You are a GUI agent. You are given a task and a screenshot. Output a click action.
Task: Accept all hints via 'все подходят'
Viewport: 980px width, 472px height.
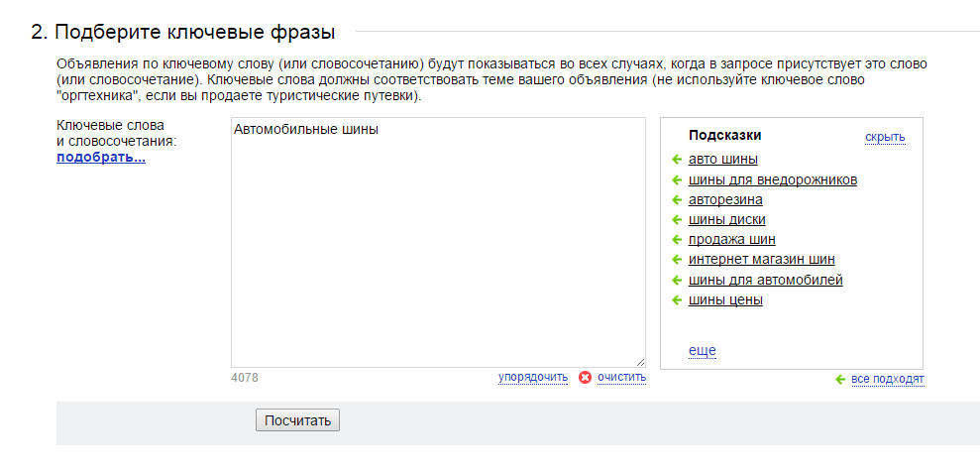[888, 380]
